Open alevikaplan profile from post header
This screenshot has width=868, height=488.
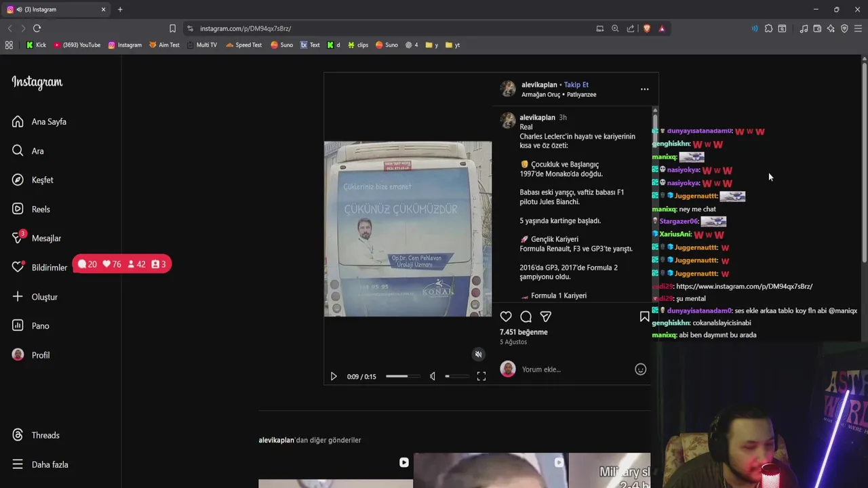click(x=539, y=85)
